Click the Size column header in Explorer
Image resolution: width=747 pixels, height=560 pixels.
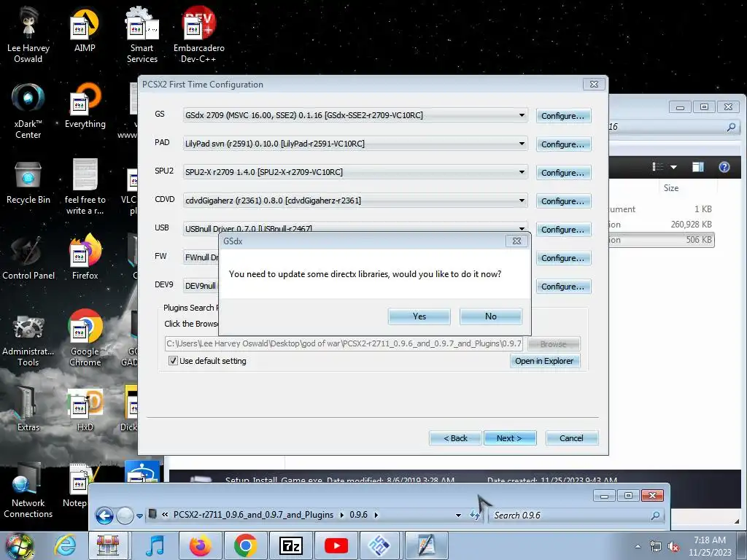tap(671, 188)
